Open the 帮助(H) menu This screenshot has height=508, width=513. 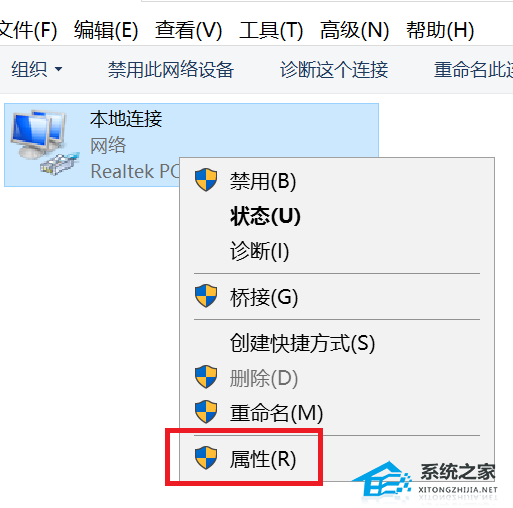pyautogui.click(x=440, y=30)
